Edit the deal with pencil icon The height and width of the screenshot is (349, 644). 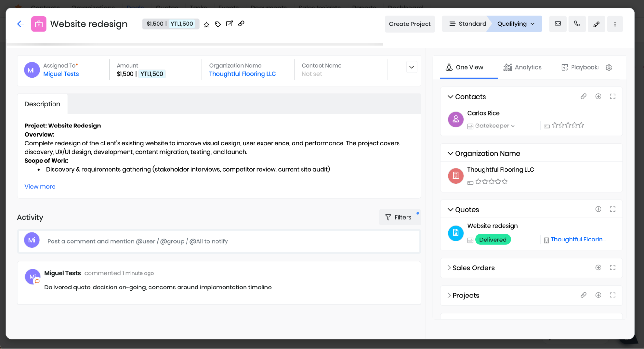click(596, 24)
